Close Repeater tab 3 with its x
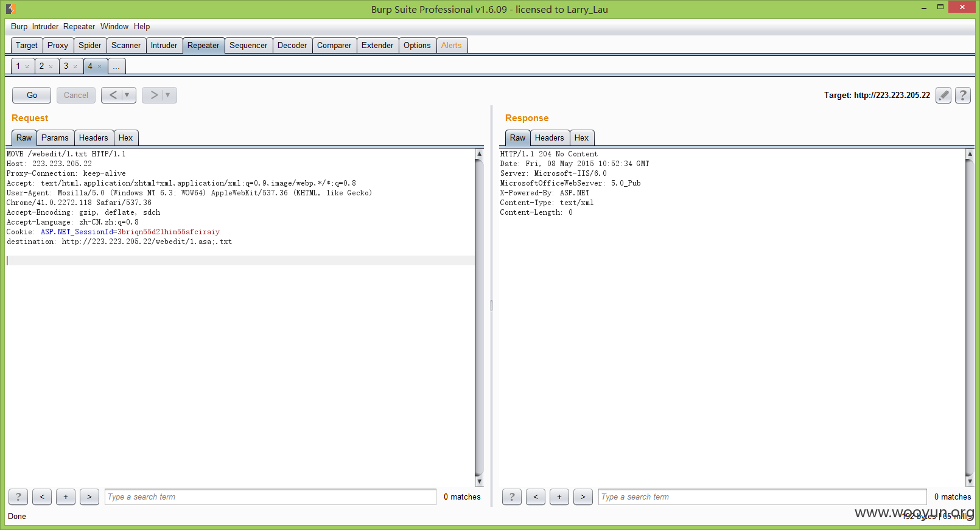The width and height of the screenshot is (980, 530). click(75, 66)
